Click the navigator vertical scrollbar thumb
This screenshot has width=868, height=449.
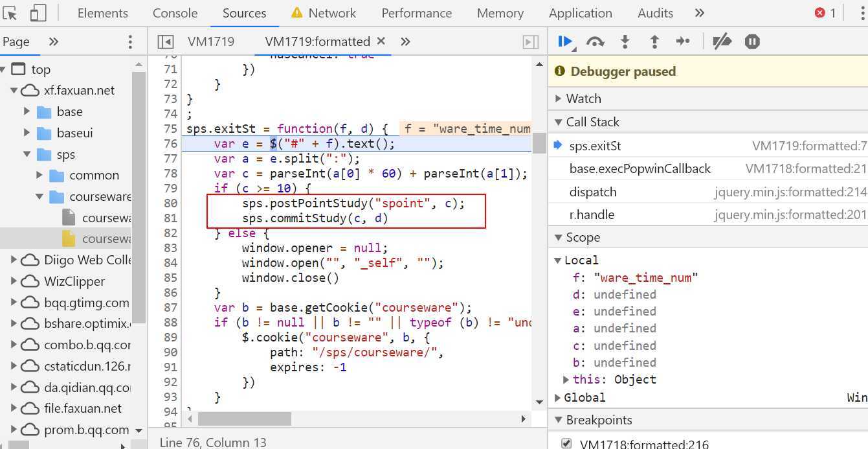pos(139,199)
